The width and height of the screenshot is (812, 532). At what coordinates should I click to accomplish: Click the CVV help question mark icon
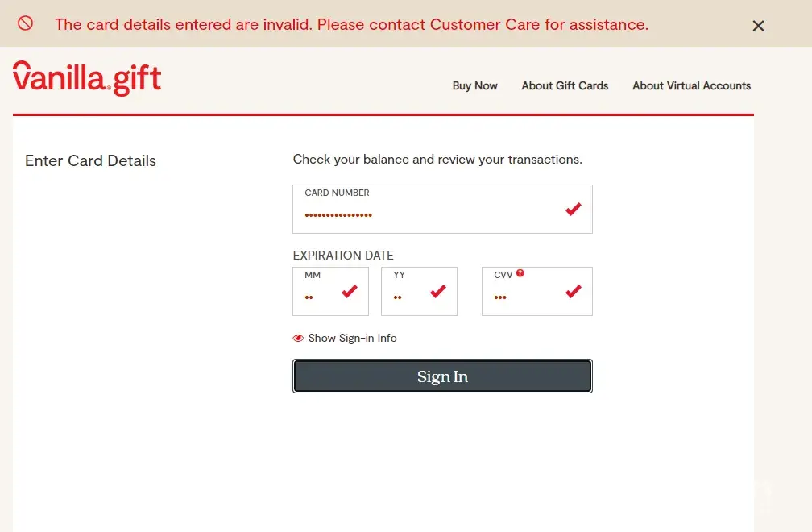[x=520, y=273]
